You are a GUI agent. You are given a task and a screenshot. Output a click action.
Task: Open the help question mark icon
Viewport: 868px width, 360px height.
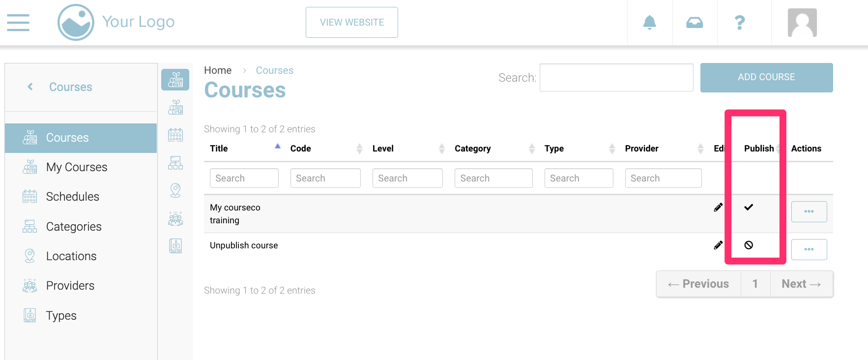pos(739,23)
